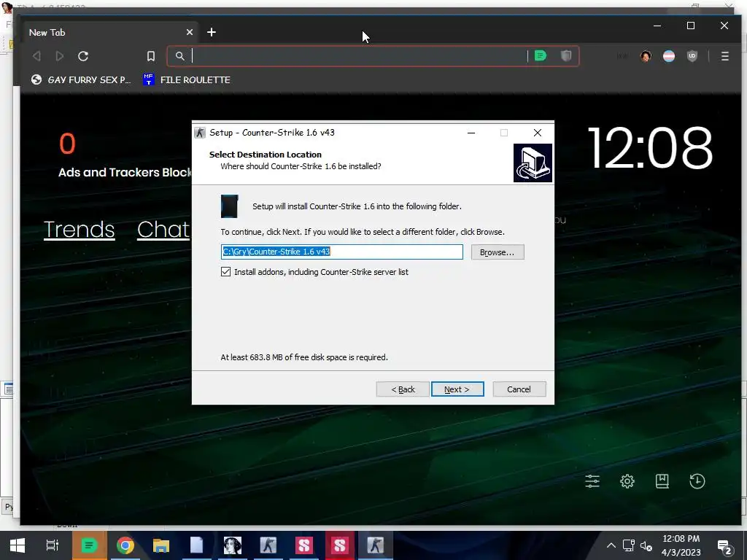
Task: Click the taskbar clock and date
Action: pos(681,545)
